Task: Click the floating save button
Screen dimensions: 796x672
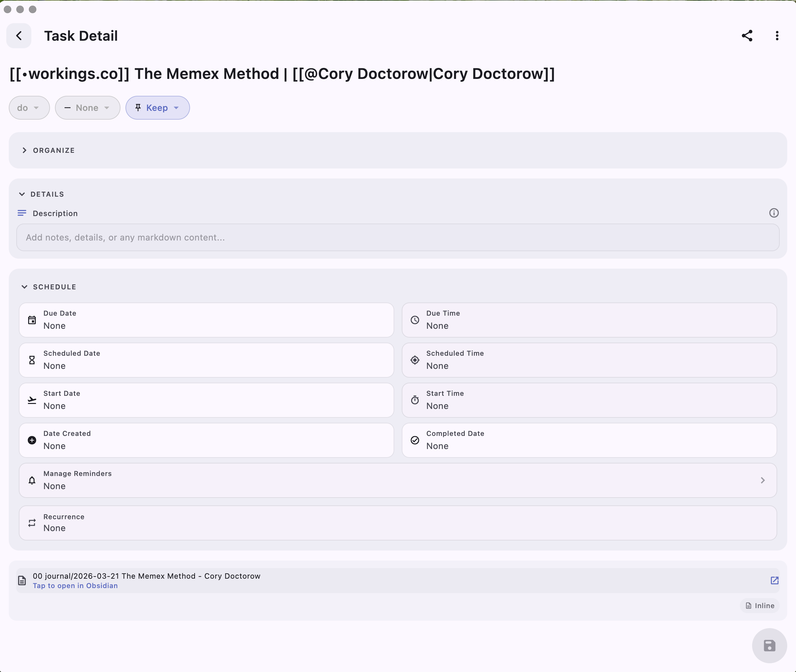Action: 769,645
